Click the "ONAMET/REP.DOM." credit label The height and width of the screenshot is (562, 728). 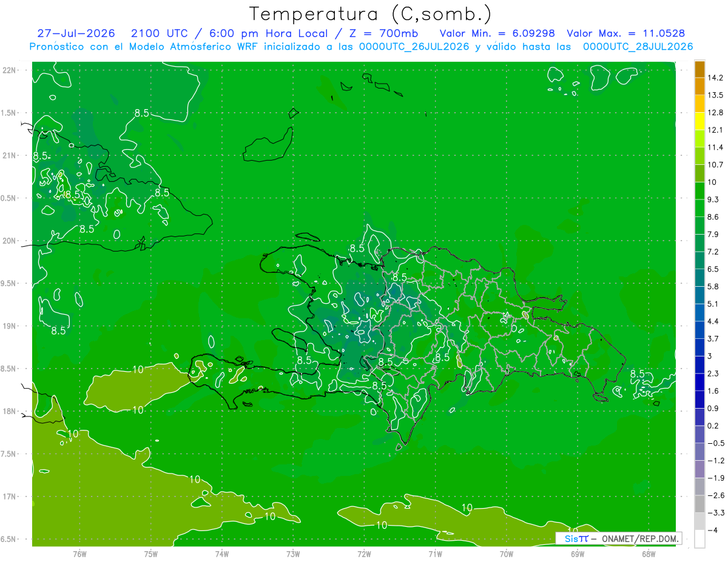pos(641,538)
